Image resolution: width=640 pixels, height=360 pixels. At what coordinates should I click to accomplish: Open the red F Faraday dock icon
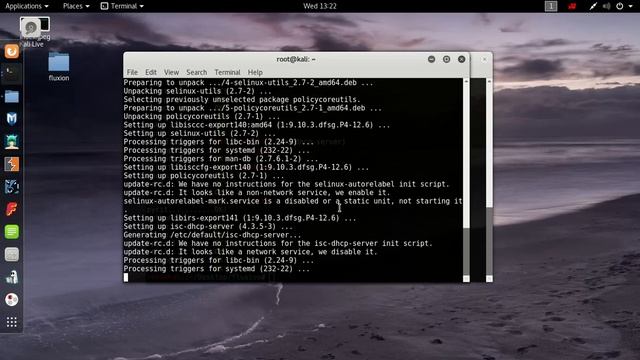[x=12, y=209]
